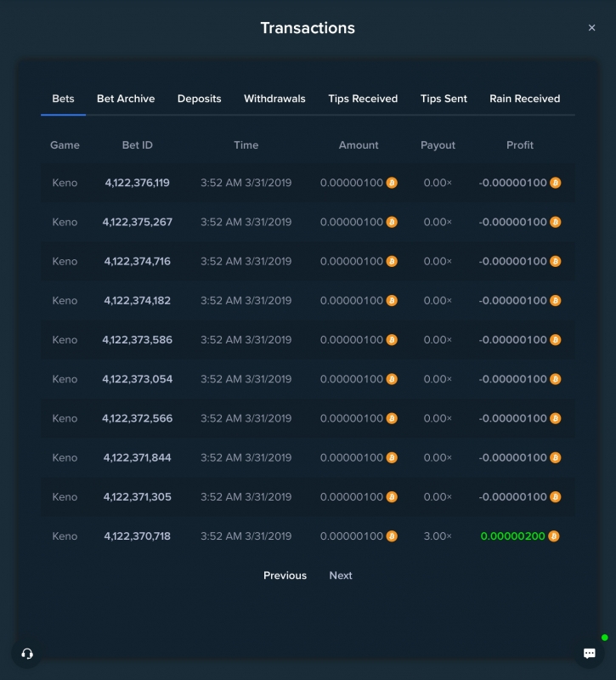Open bet ID 4,122,371,305 details
This screenshot has height=680, width=616.
pyautogui.click(x=137, y=496)
